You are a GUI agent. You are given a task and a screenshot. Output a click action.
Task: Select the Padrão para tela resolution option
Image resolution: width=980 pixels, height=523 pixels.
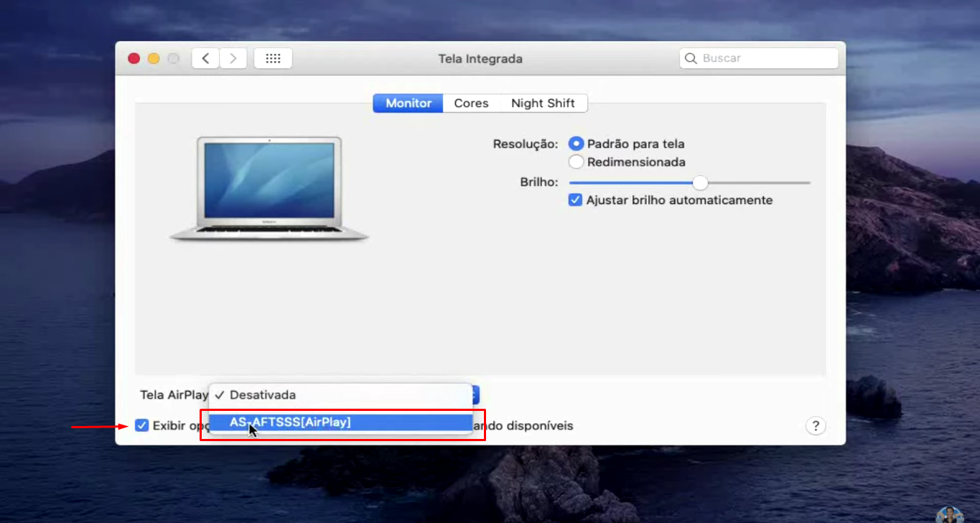576,144
